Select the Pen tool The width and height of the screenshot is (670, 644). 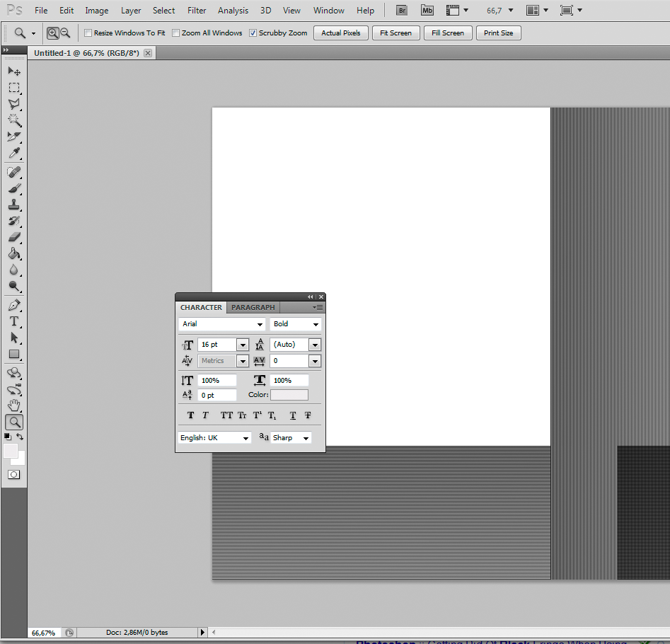(14, 306)
